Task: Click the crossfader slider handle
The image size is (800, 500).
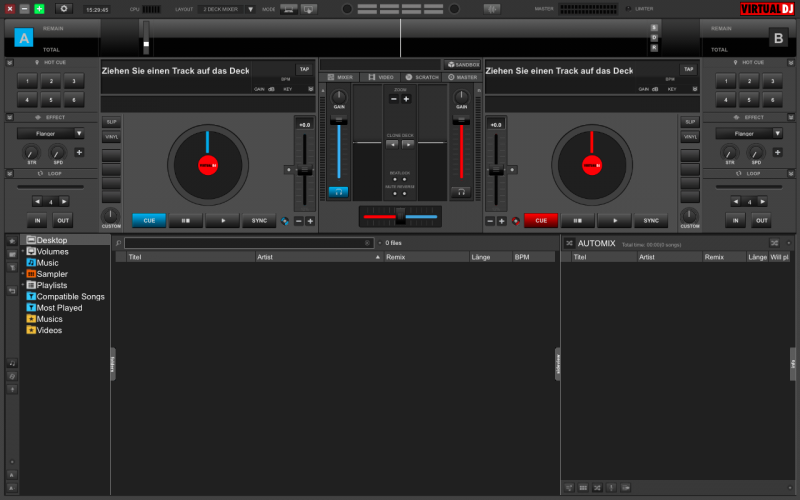Action: pyautogui.click(x=400, y=215)
